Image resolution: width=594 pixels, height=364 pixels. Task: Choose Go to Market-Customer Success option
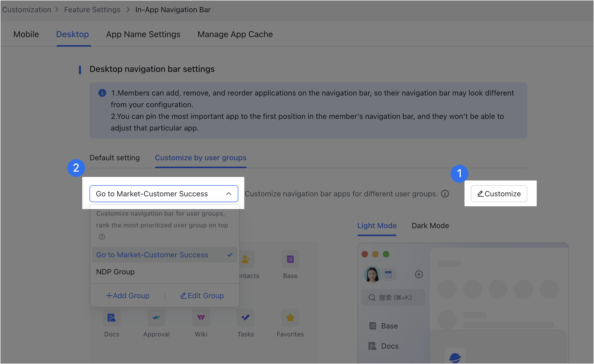point(152,255)
